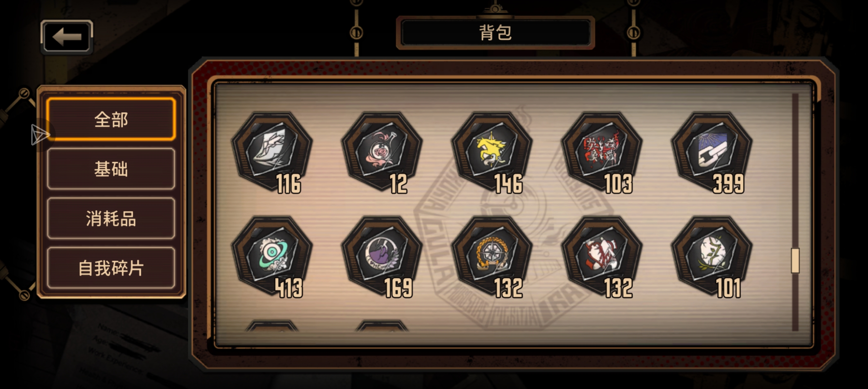Select the partially visible second item in bottom row
Viewport: 868px width, 389px height.
[x=382, y=326]
